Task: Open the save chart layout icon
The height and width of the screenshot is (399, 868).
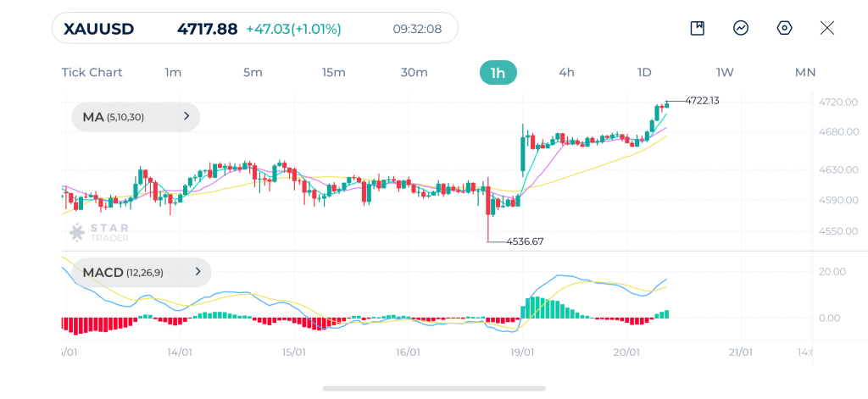Action: [698, 28]
